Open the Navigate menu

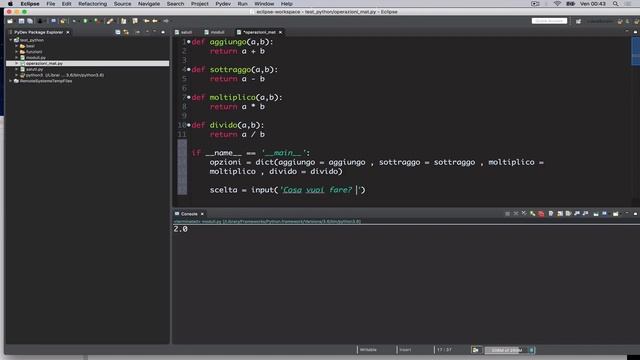pos(149,4)
